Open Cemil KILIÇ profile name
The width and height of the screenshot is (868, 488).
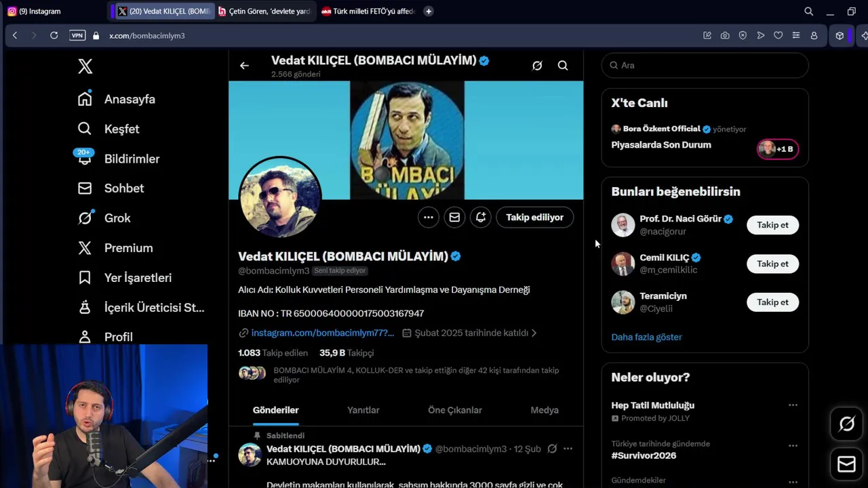pyautogui.click(x=665, y=258)
